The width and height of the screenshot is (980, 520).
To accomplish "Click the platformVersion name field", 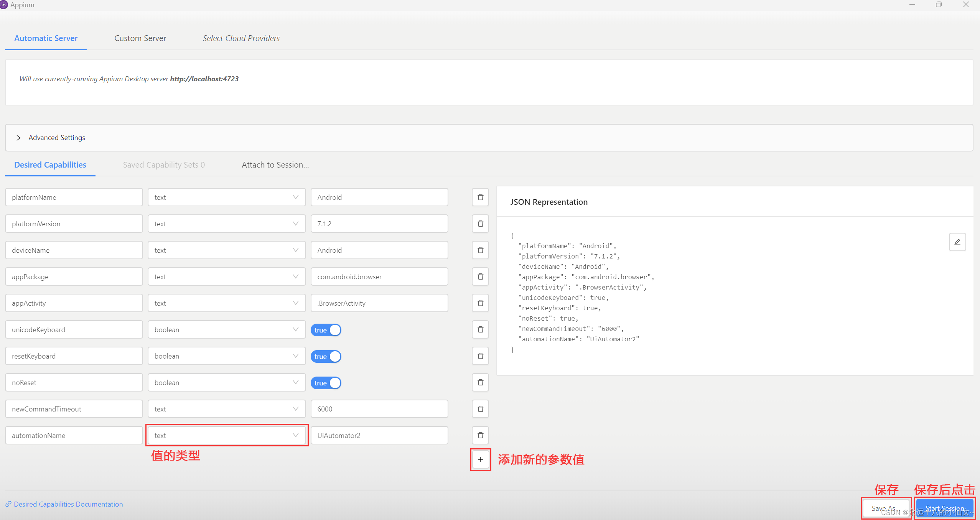I will tap(74, 224).
